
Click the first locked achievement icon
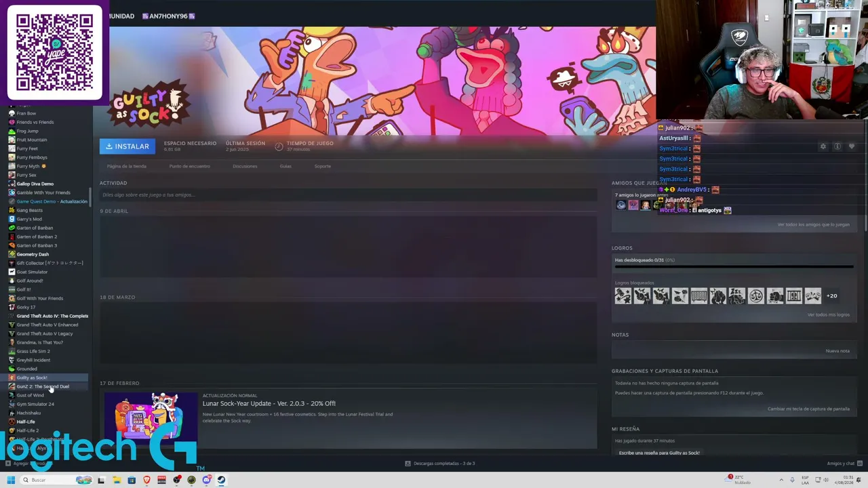(x=623, y=296)
